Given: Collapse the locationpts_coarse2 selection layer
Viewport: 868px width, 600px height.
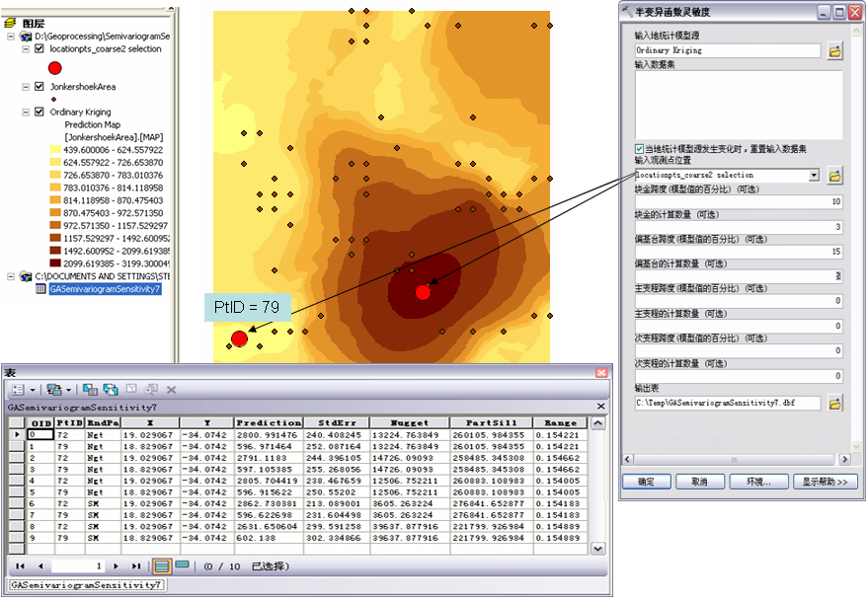Looking at the screenshot, I should click(x=26, y=48).
